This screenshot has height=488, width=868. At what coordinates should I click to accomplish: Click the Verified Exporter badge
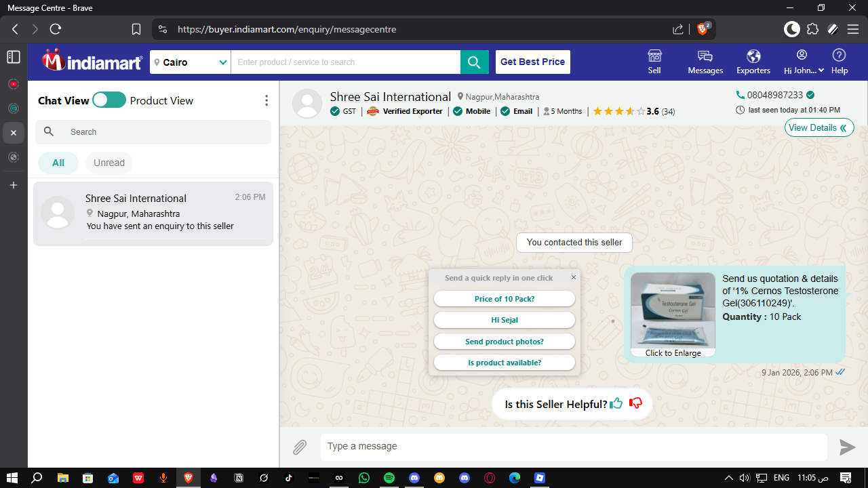(405, 111)
